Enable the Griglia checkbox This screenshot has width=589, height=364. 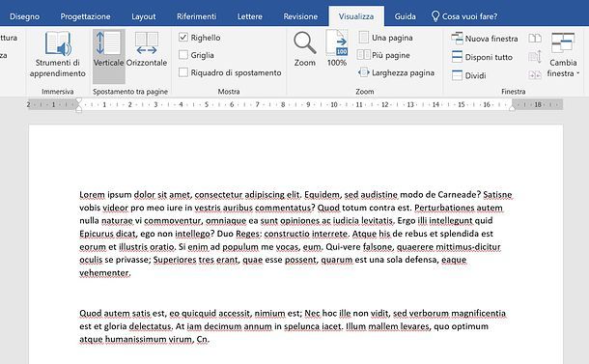coord(183,55)
